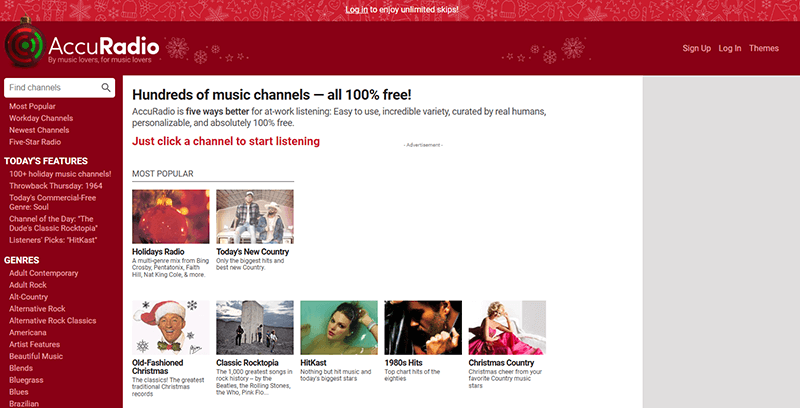Open the Log In header link
The height and width of the screenshot is (408, 800).
[730, 48]
